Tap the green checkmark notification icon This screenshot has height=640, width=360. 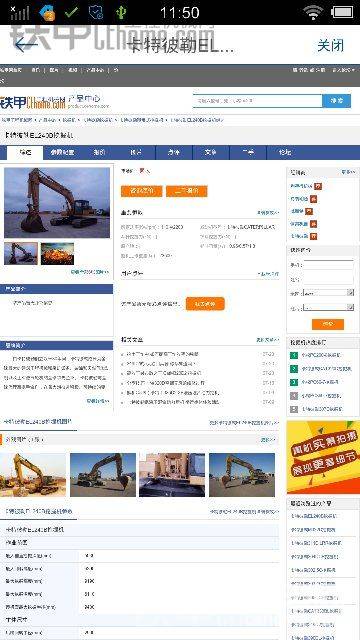(x=72, y=12)
